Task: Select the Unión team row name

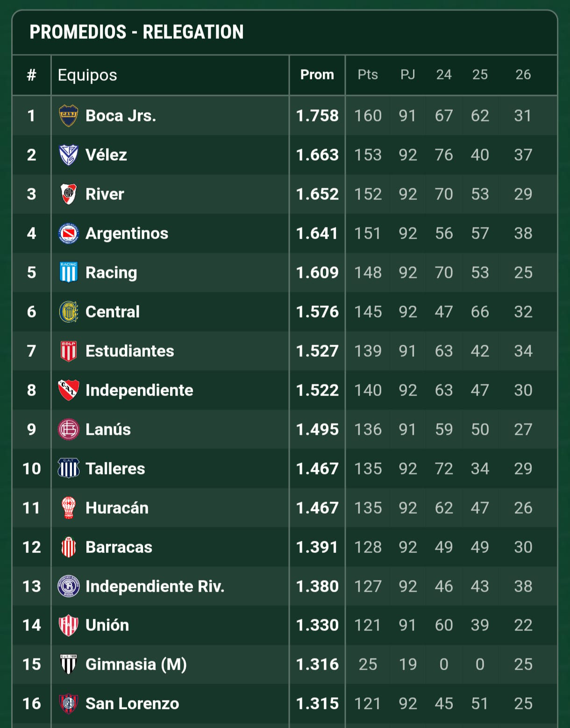Action: click(x=107, y=625)
